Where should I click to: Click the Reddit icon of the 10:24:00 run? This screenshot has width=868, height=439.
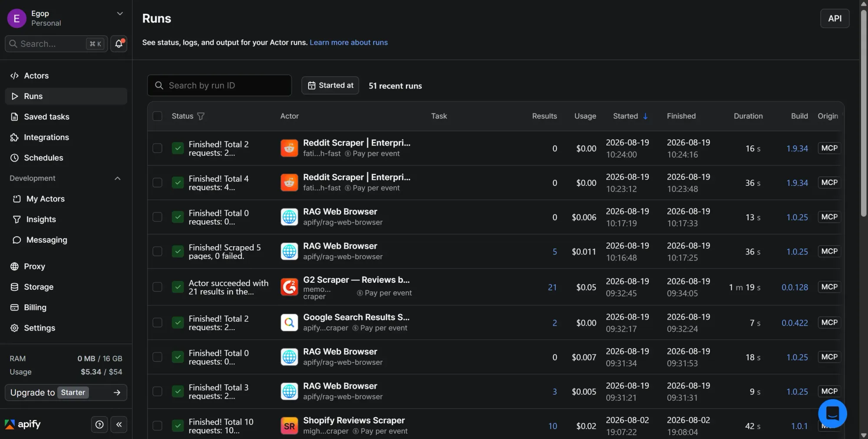[x=289, y=148]
